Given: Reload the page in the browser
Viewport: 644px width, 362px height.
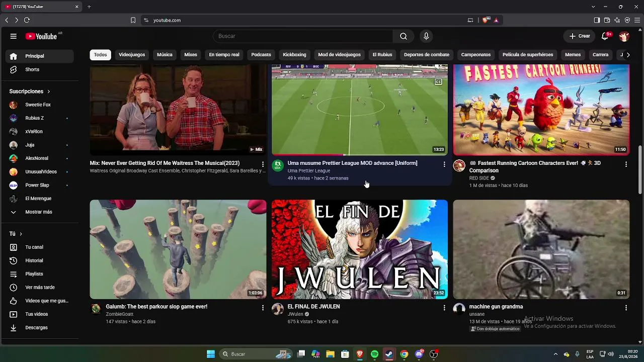Looking at the screenshot, I should (27, 20).
